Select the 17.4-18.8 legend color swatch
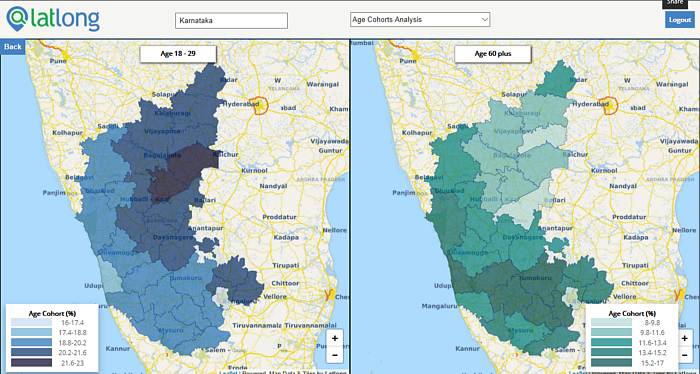 click(31, 332)
